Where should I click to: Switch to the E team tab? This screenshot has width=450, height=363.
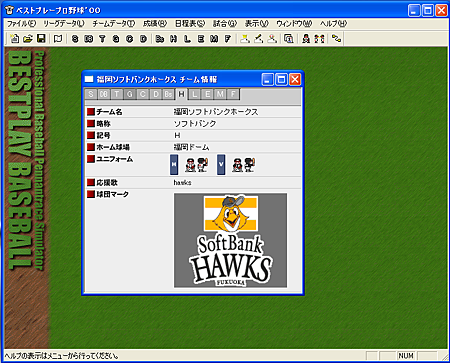tap(207, 94)
